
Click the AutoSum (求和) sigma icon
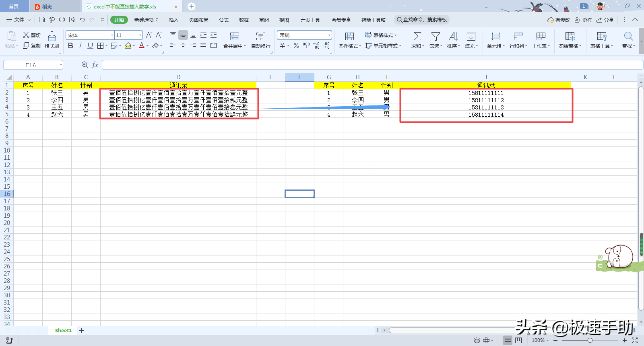pyautogui.click(x=418, y=36)
